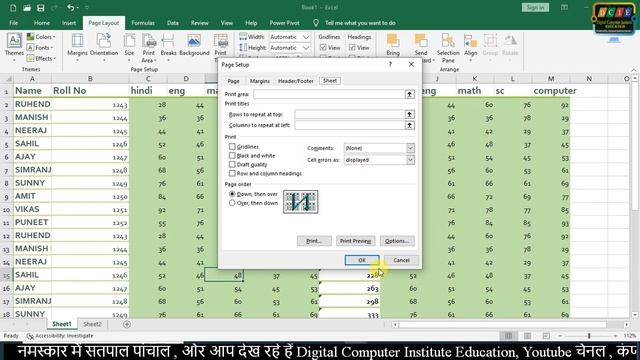Click the Rows to repeat range selector

pos(409,114)
